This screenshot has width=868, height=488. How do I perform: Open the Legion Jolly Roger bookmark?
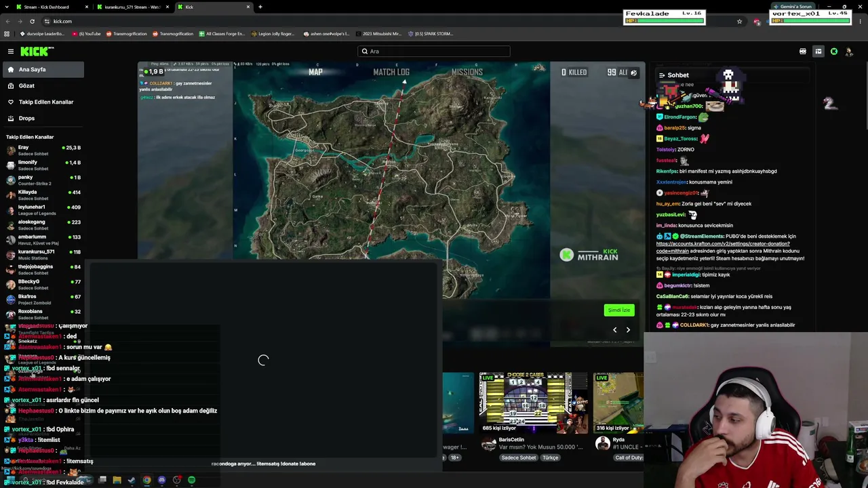[273, 34]
